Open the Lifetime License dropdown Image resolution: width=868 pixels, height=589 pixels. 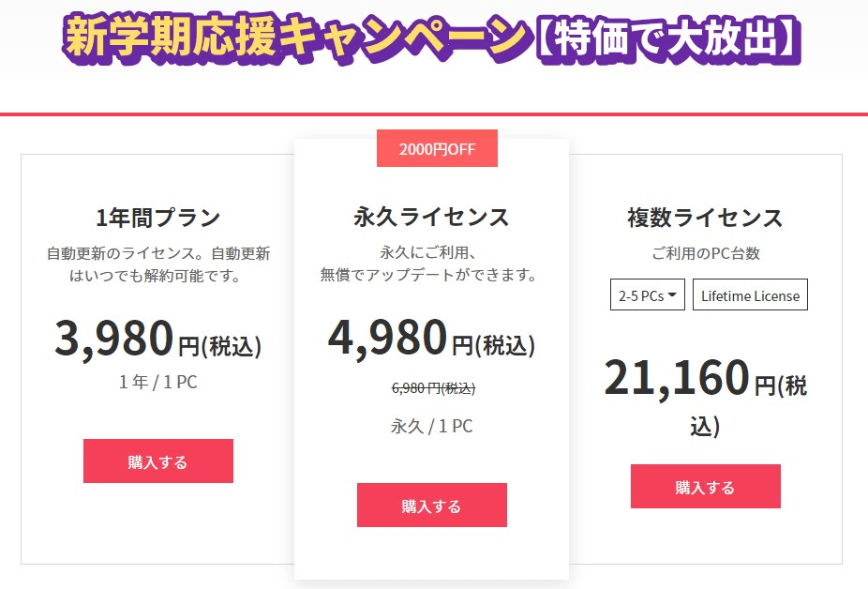[x=750, y=294]
